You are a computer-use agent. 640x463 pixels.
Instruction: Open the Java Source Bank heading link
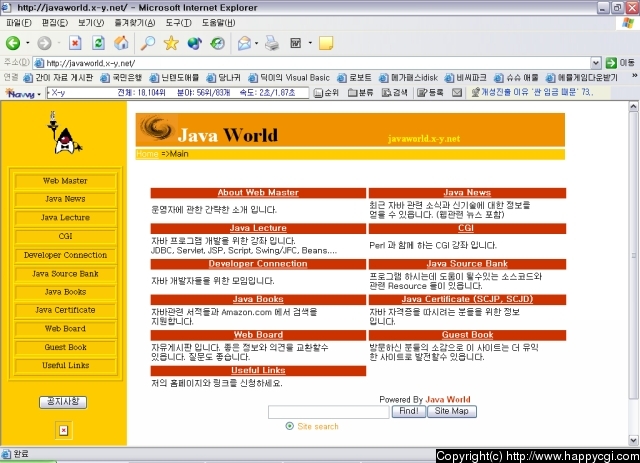point(467,264)
